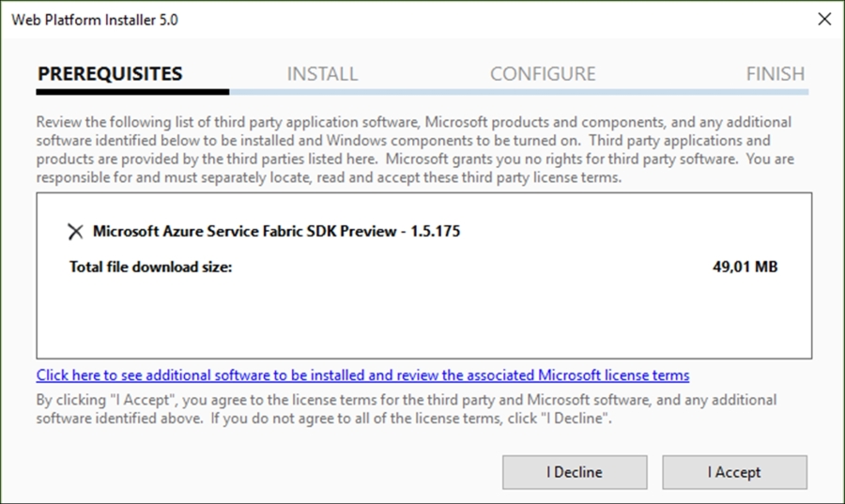Click the Total file download size label
The image size is (845, 504).
pos(150,267)
